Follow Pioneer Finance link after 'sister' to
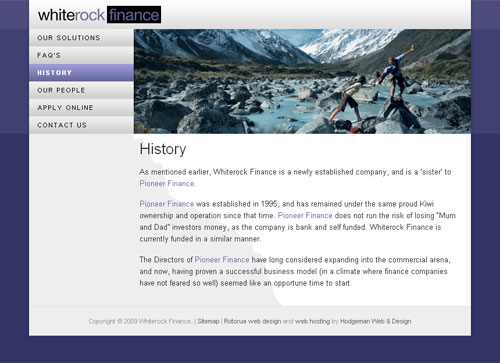Screen dimensions: 500x363 click(x=167, y=184)
